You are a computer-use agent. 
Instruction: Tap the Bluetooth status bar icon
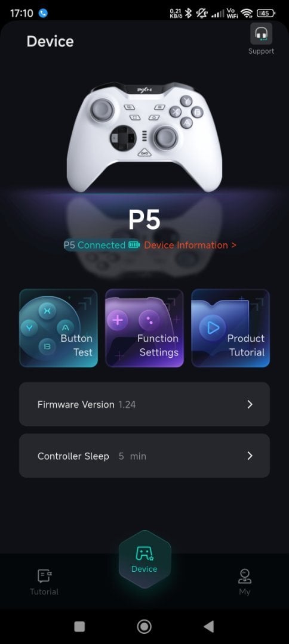click(188, 13)
